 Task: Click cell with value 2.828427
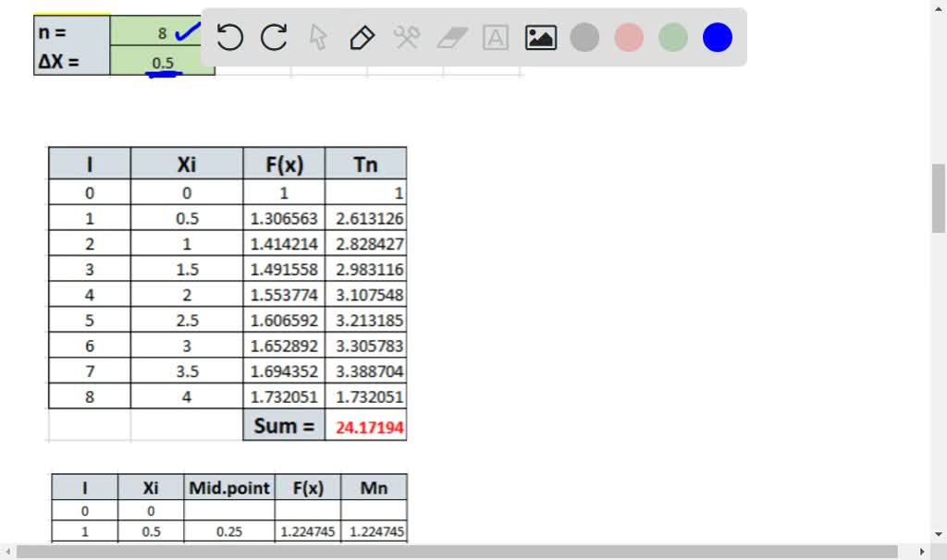pyautogui.click(x=366, y=244)
